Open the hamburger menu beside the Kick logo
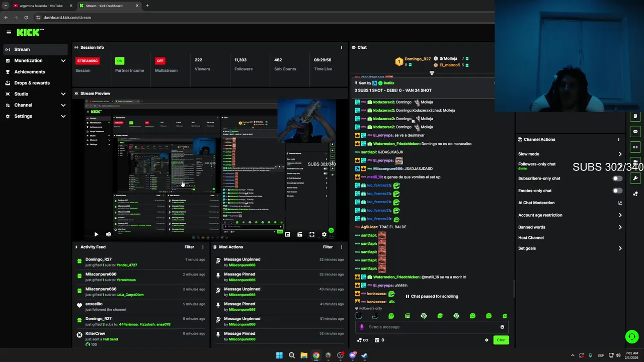The height and width of the screenshot is (362, 644). [9, 32]
